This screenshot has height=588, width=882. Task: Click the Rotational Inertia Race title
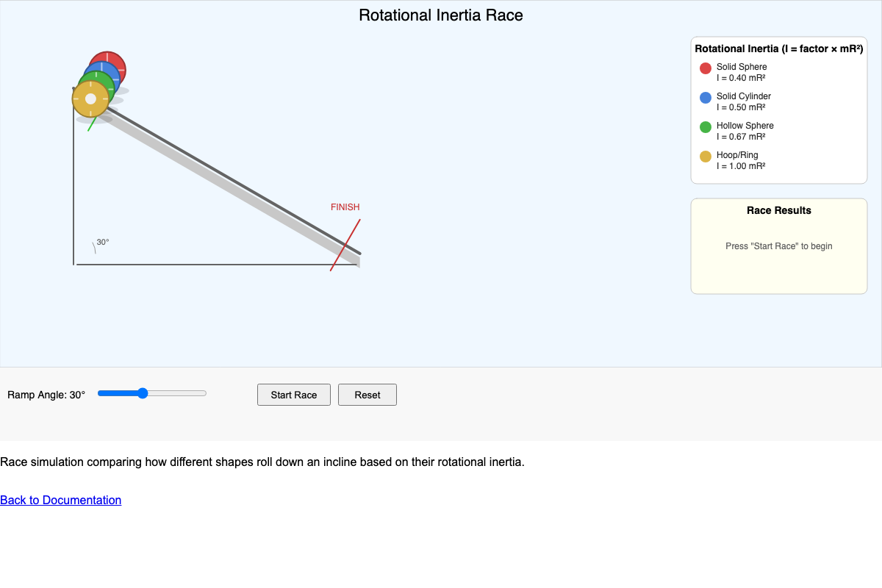click(440, 15)
